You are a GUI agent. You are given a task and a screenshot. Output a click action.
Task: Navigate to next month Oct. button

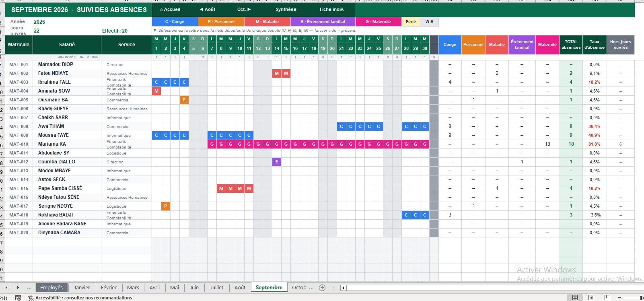pos(244,9)
